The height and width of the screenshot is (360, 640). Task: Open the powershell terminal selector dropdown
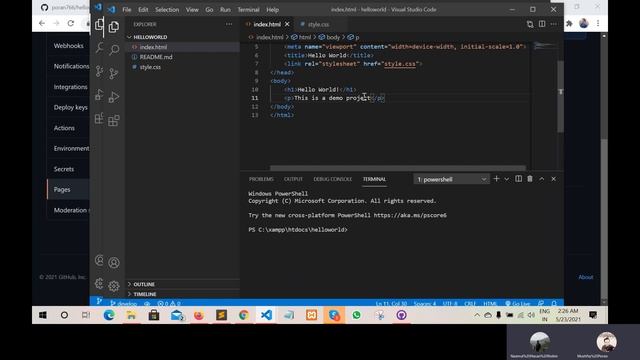pos(451,179)
